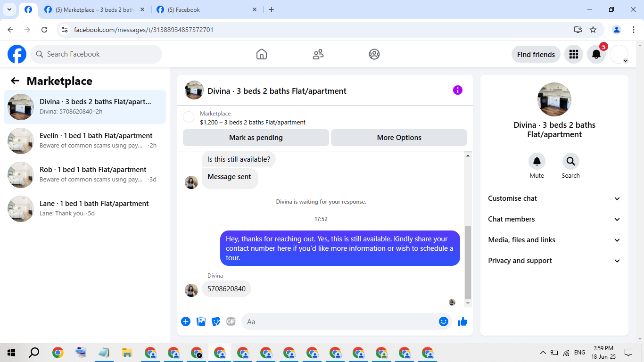The image size is (644, 362).
Task: Open Lane 1 bed 1 bath conversation
Action: tap(85, 209)
